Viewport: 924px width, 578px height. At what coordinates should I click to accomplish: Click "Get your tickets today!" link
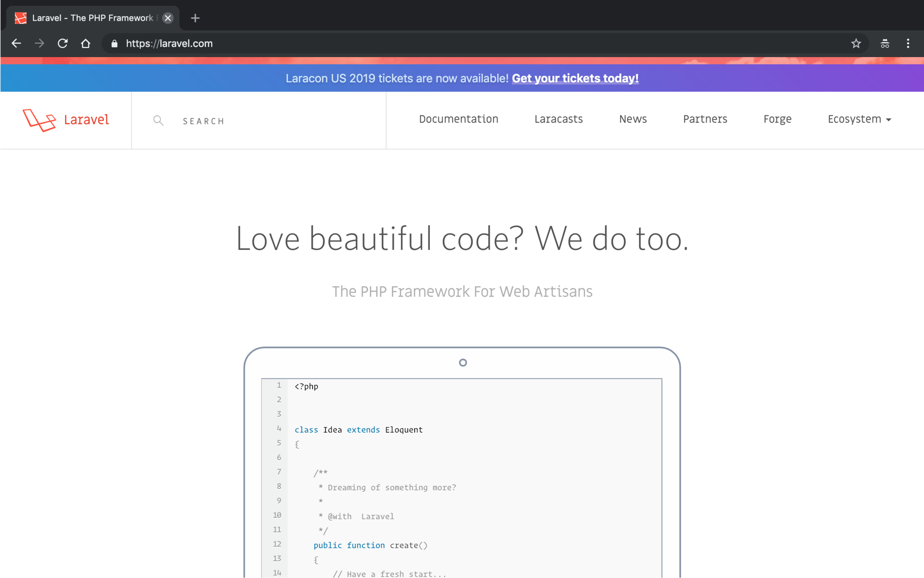[x=575, y=78]
